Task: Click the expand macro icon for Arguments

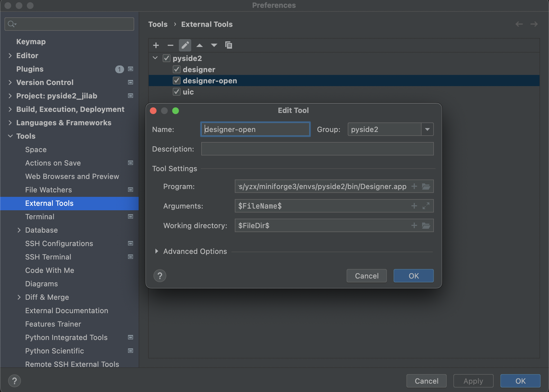Action: click(426, 206)
